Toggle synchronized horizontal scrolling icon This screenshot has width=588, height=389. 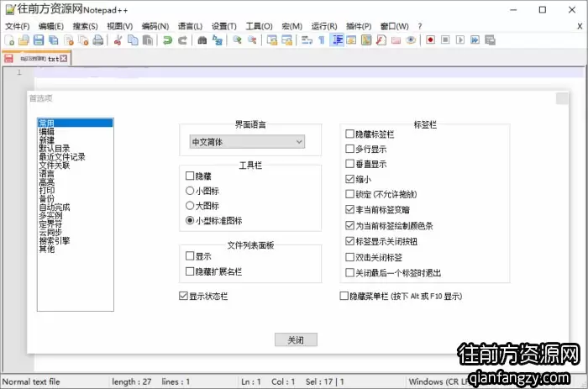pos(287,39)
